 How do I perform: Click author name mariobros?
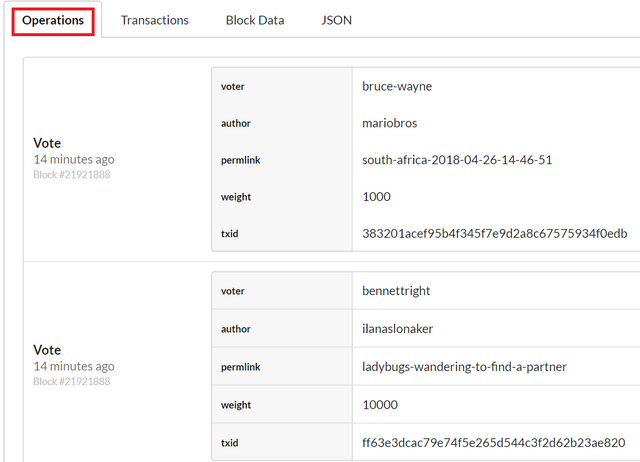coord(391,123)
